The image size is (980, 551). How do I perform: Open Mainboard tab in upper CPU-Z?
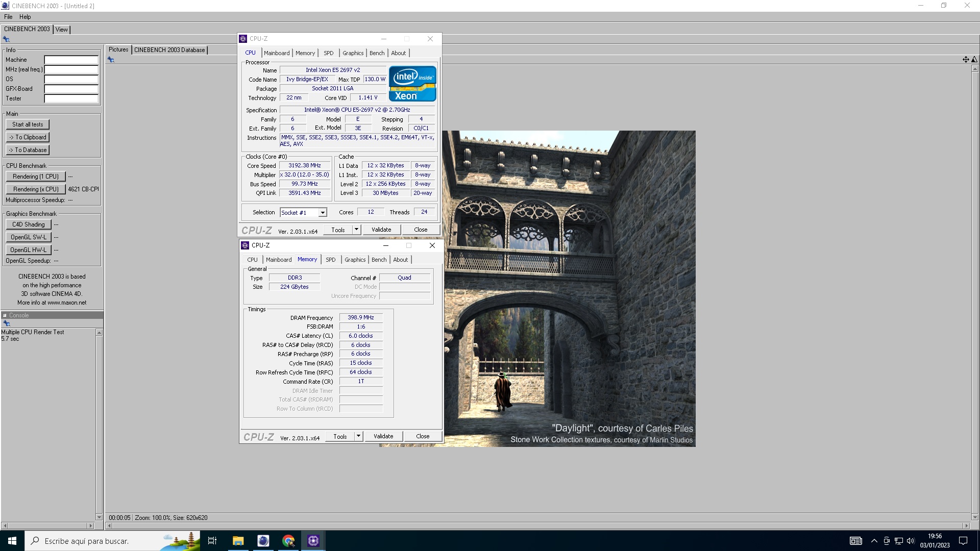click(x=277, y=53)
